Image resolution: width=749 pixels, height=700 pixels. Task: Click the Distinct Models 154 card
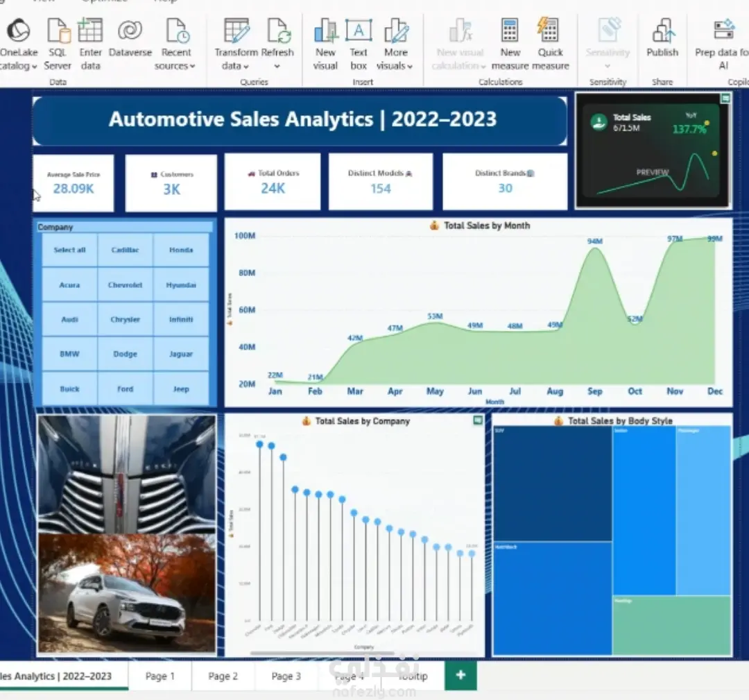click(381, 182)
